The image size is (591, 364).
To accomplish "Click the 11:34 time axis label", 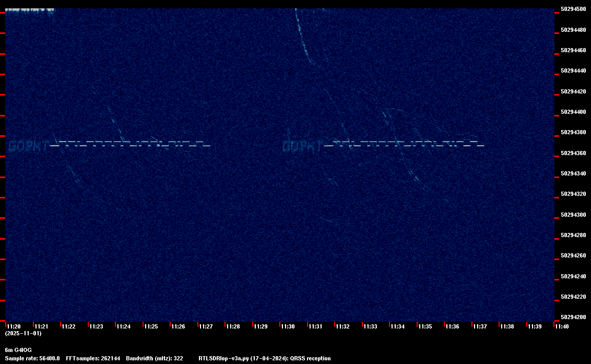I will [x=398, y=326].
